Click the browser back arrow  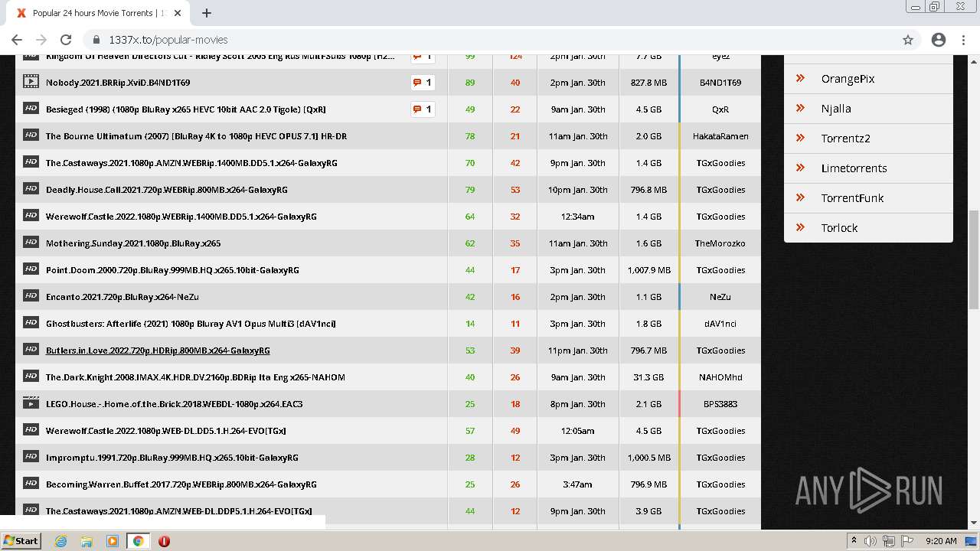tap(17, 40)
